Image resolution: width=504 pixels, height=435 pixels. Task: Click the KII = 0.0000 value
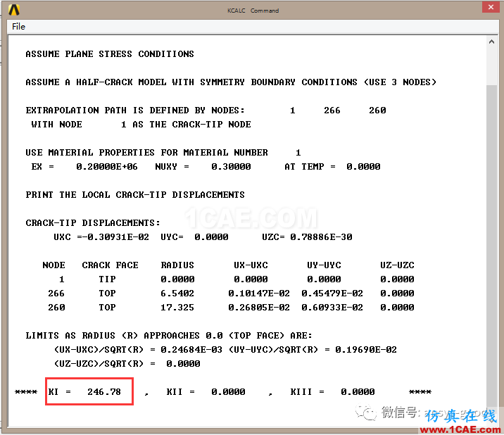pos(206,391)
